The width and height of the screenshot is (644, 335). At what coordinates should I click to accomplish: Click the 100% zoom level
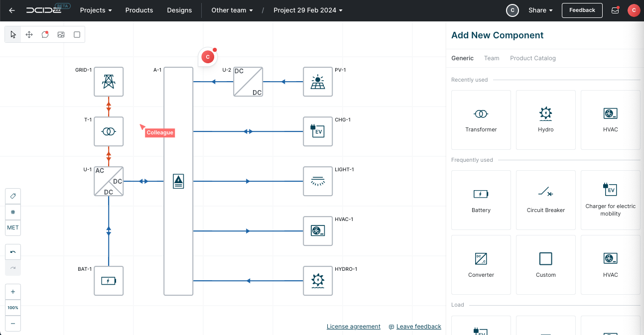pos(13,308)
